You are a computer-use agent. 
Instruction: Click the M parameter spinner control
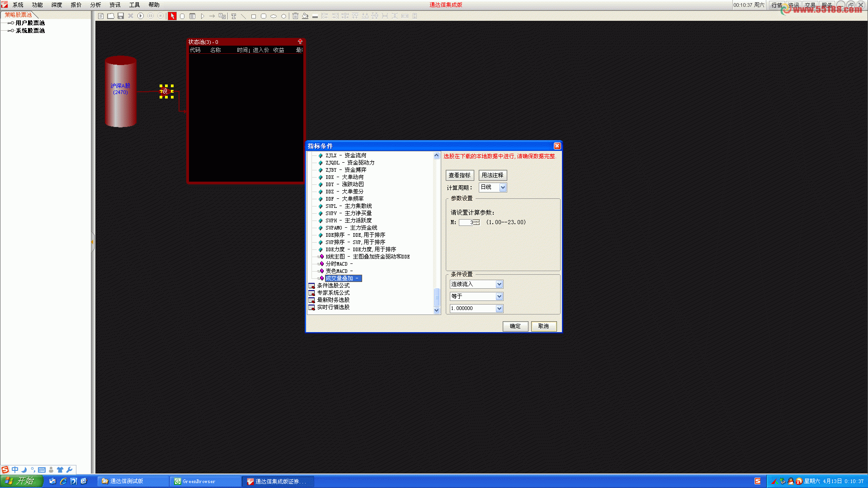tap(477, 222)
